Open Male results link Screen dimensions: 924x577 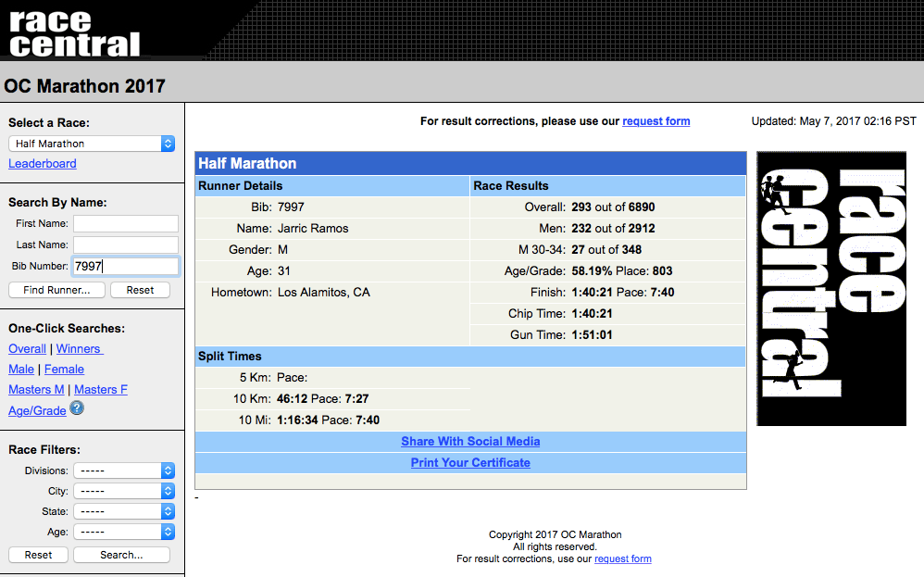coord(21,370)
